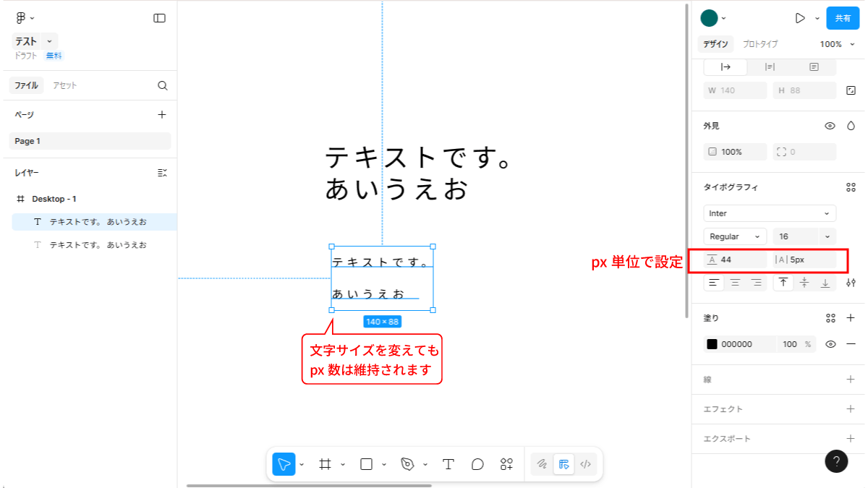This screenshot has height=488, width=868.
Task: Click the help question mark button
Action: point(836,462)
